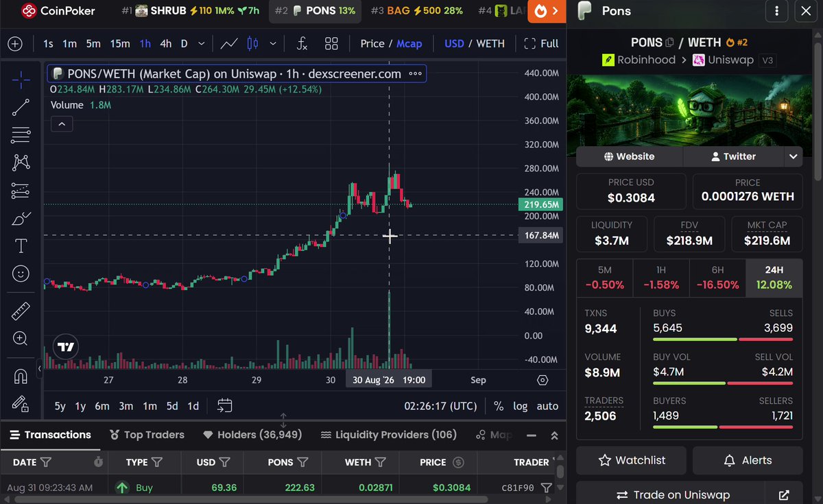This screenshot has width=823, height=504.
Task: Select the 4h timeframe
Action: [x=166, y=44]
